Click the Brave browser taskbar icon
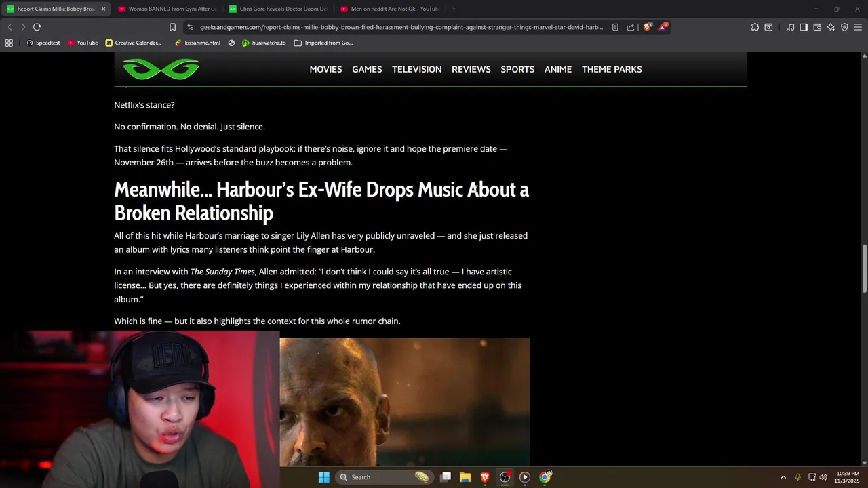The image size is (868, 488). [x=485, y=477]
